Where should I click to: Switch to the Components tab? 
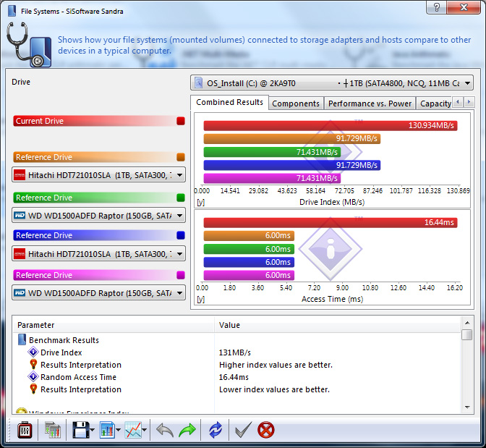[296, 103]
